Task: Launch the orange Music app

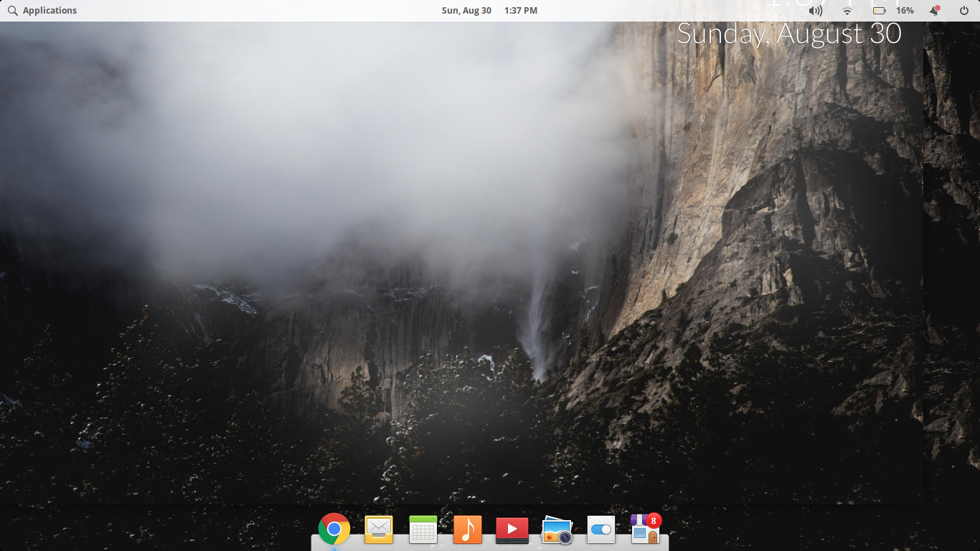Action: pyautogui.click(x=468, y=529)
